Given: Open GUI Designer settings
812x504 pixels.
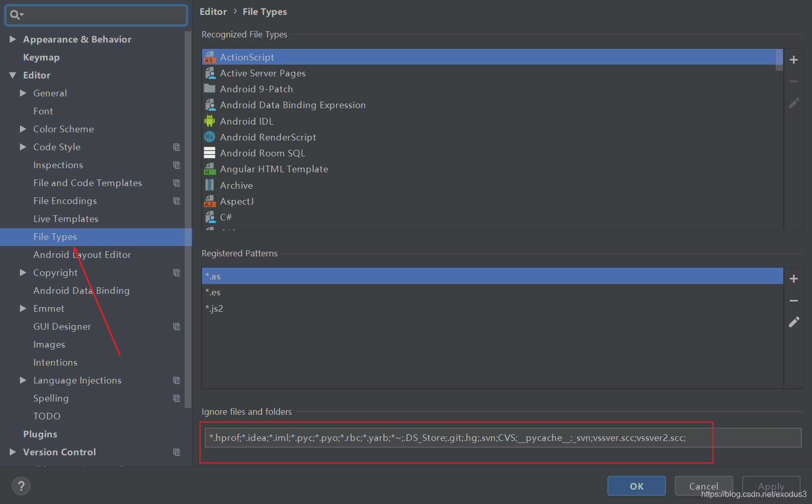Looking at the screenshot, I should tap(62, 327).
